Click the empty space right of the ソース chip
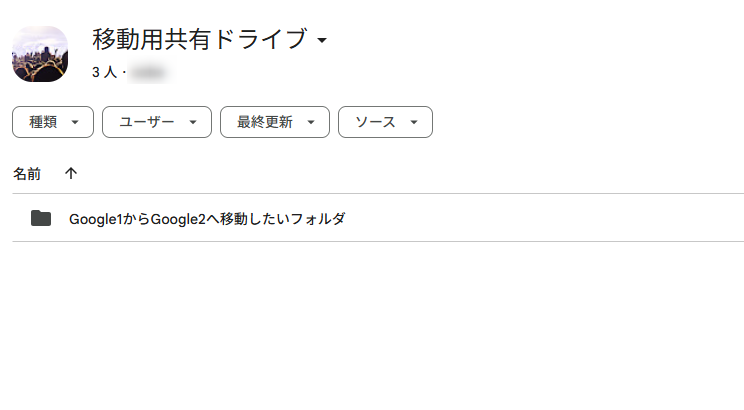 [x=588, y=122]
